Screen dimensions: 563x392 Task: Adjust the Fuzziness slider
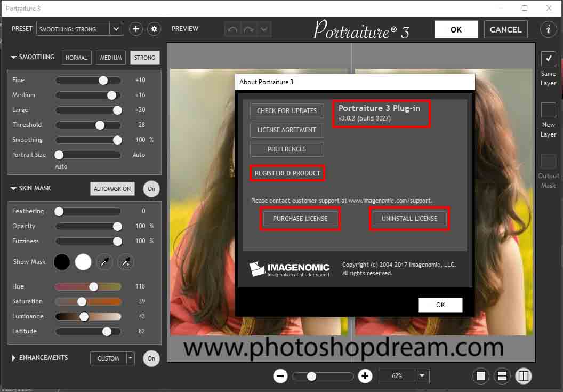coord(89,241)
